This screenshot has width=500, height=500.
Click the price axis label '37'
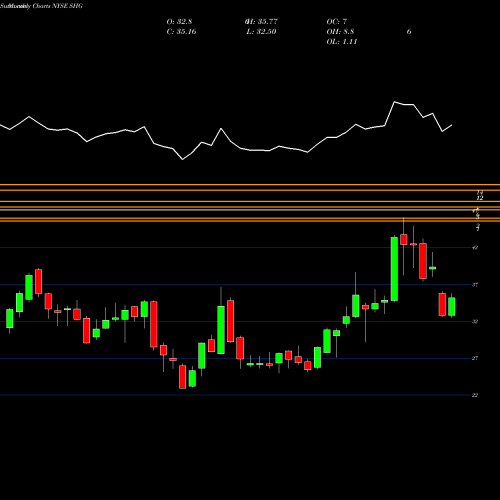point(475,285)
